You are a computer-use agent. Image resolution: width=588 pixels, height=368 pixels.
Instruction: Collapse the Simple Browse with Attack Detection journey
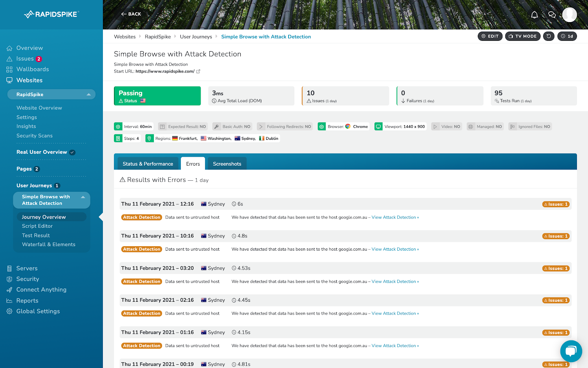[x=83, y=197]
